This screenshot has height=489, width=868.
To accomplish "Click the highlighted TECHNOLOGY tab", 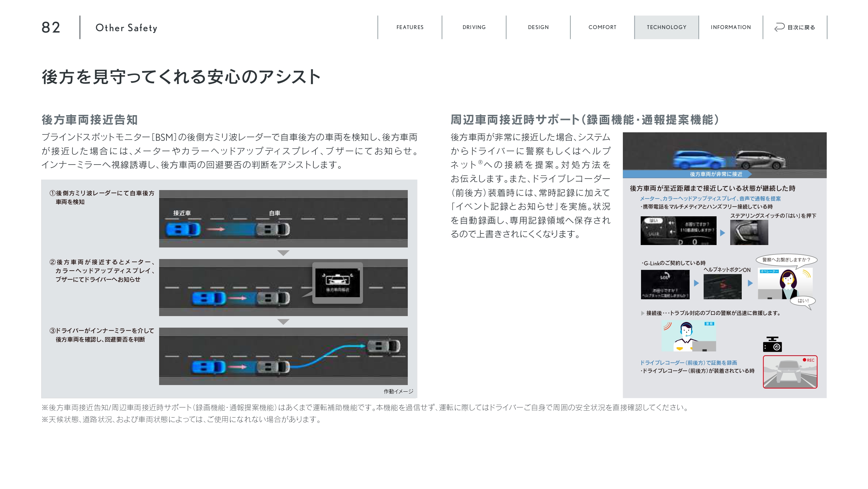I will click(x=666, y=27).
